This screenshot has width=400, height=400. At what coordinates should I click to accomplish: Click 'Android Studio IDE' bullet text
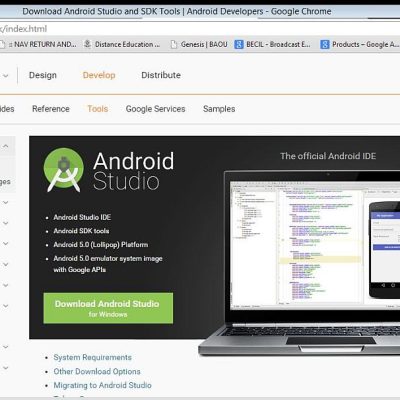[x=82, y=217]
